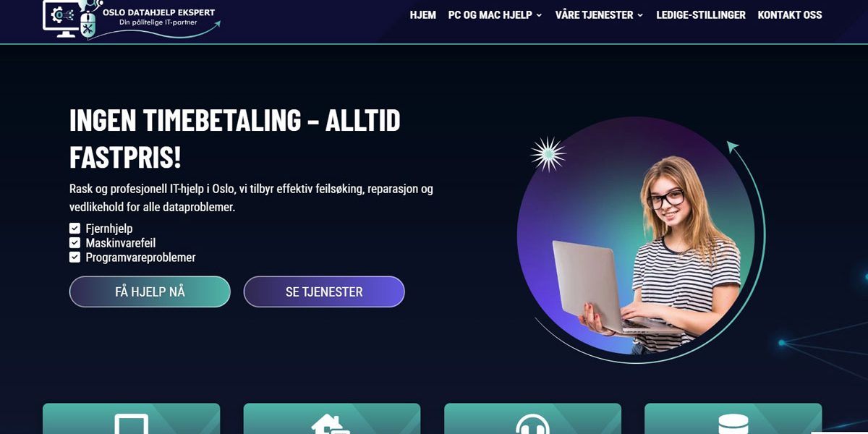Click the SE TJENESTER button
Image resolution: width=868 pixels, height=434 pixels.
[324, 292]
